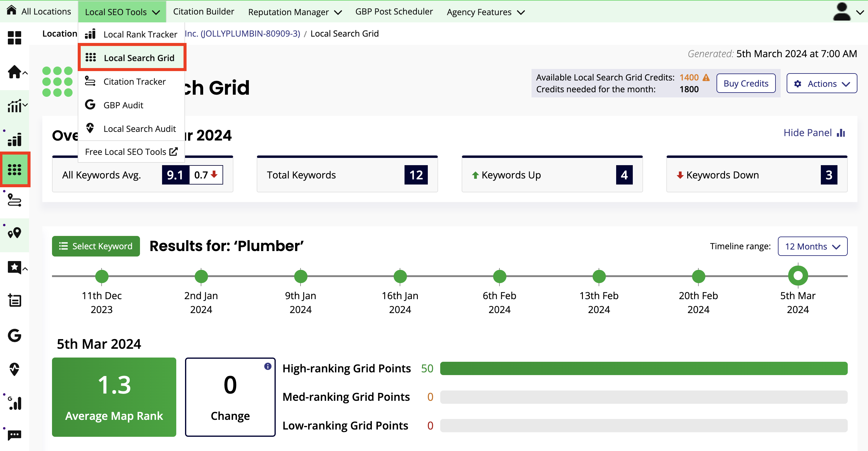Click the Hide Panel link
Viewport: 868px width, 451px height.
coord(807,132)
